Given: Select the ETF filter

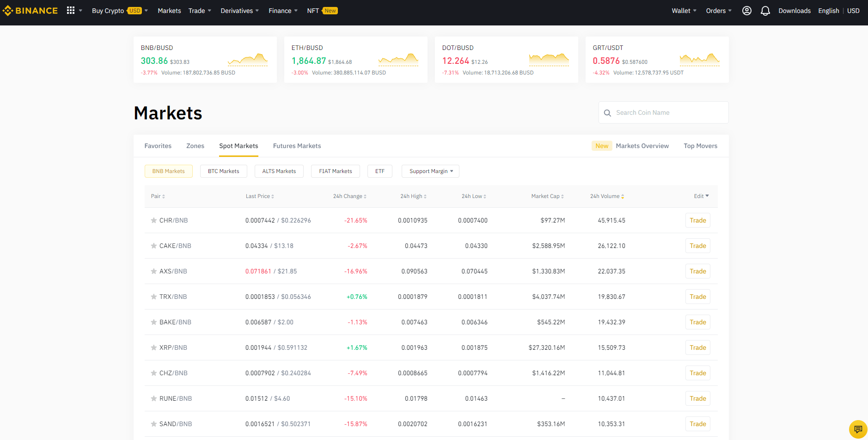Looking at the screenshot, I should click(380, 171).
